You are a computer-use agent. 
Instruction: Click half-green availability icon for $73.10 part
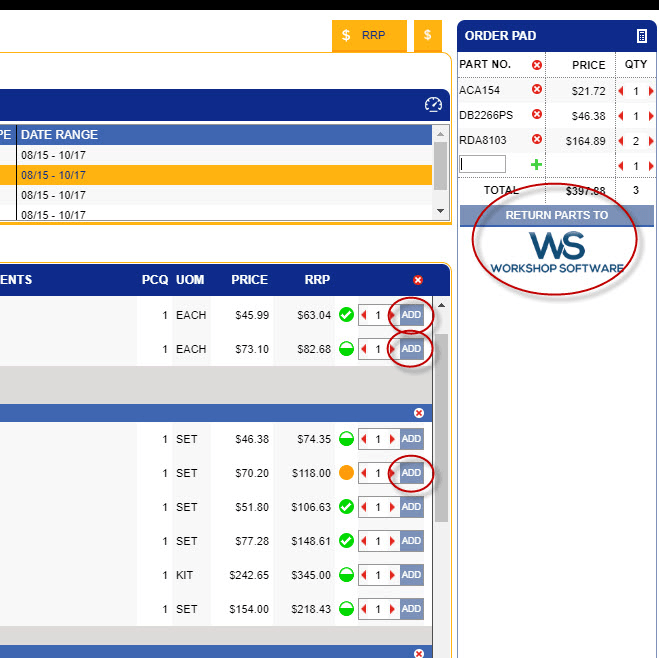click(346, 349)
